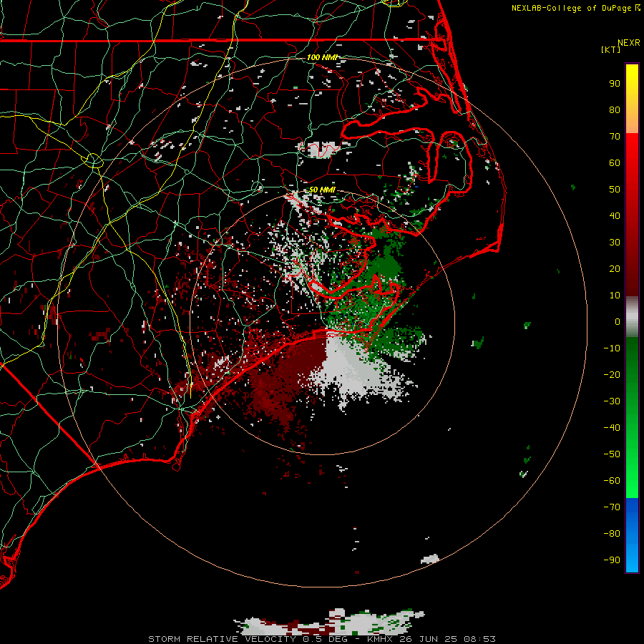Click the gray zero band of color scale
Screen dimensions: 644x644
click(x=632, y=317)
